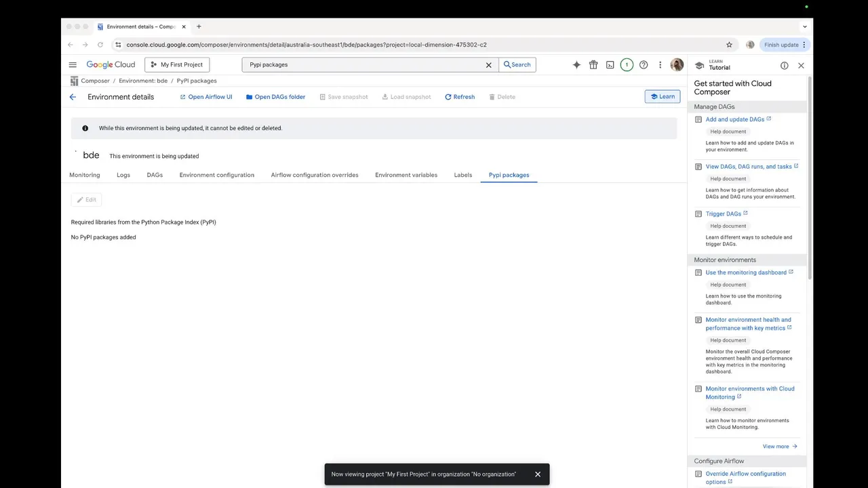This screenshot has width=868, height=488.
Task: Open a new browser tab
Action: [x=199, y=26]
